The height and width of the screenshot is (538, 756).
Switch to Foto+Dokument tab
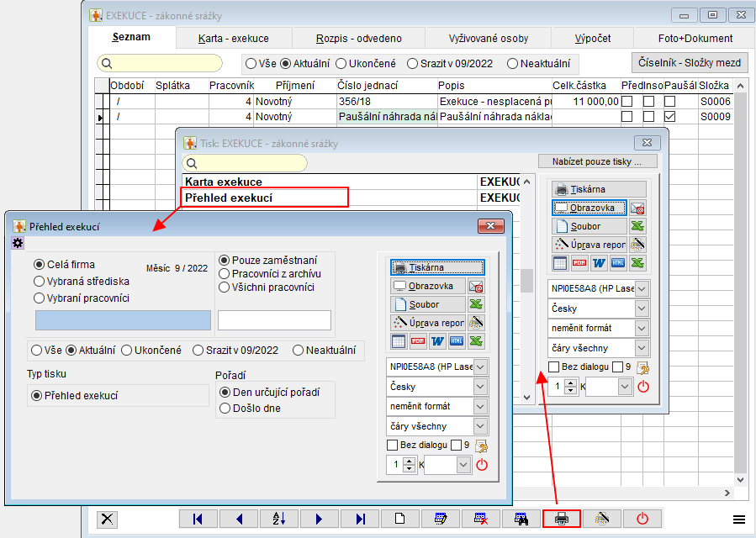(695, 39)
